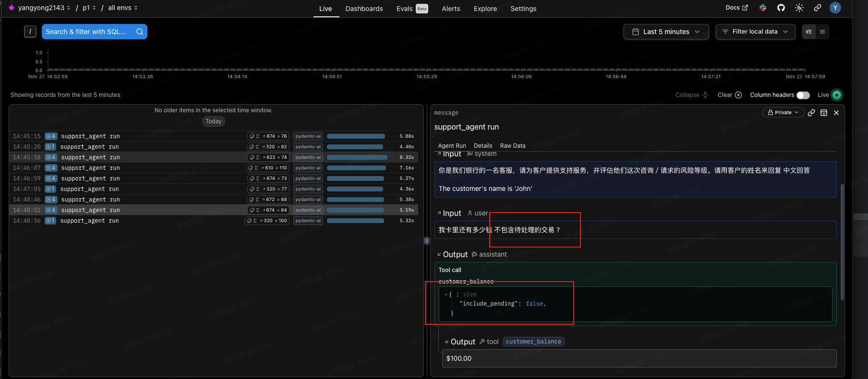Viewport: 868px width, 379px height.
Task: Click the panel layout icon beside Private
Action: pos(824,113)
